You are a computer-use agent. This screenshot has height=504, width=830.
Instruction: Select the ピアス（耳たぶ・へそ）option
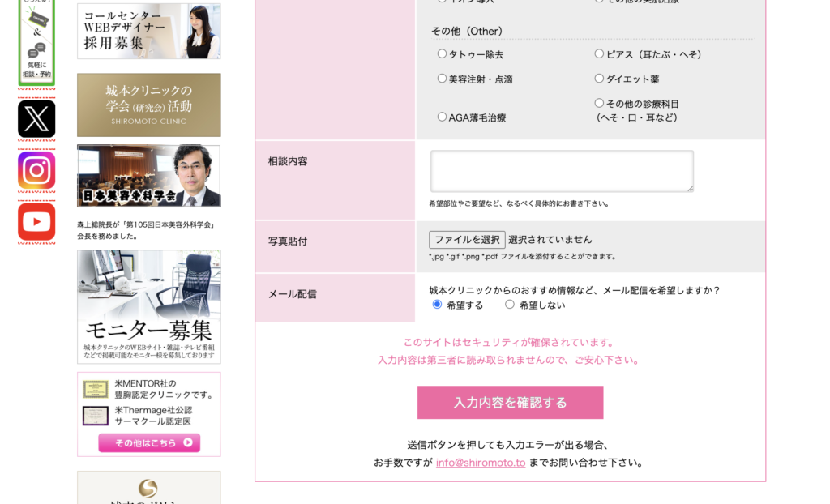(x=597, y=55)
